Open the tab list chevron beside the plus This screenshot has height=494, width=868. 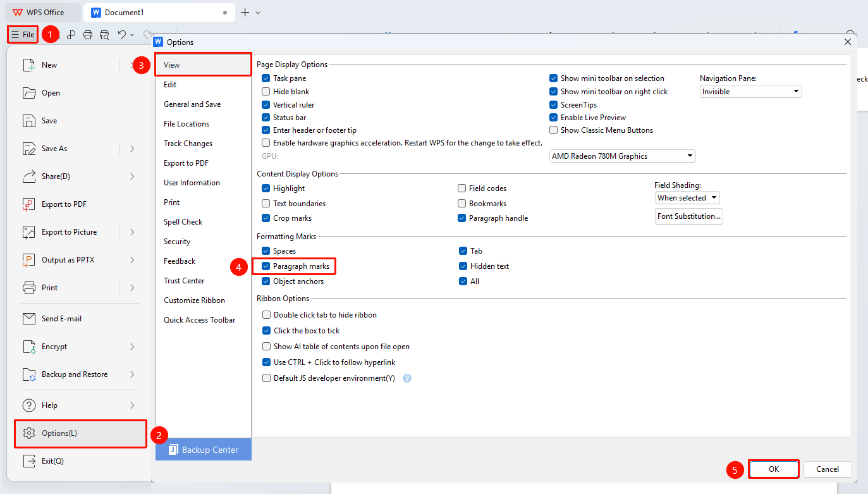tap(258, 12)
